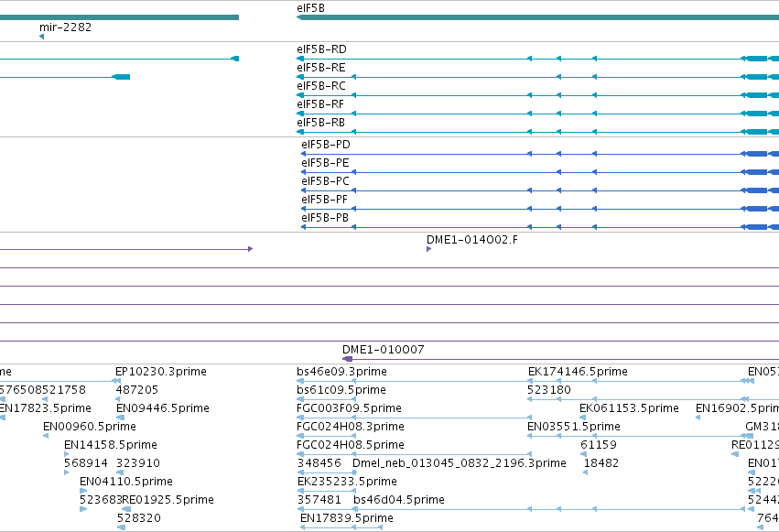
Task: Select EST EN03551.5prime label
Action: tap(574, 427)
